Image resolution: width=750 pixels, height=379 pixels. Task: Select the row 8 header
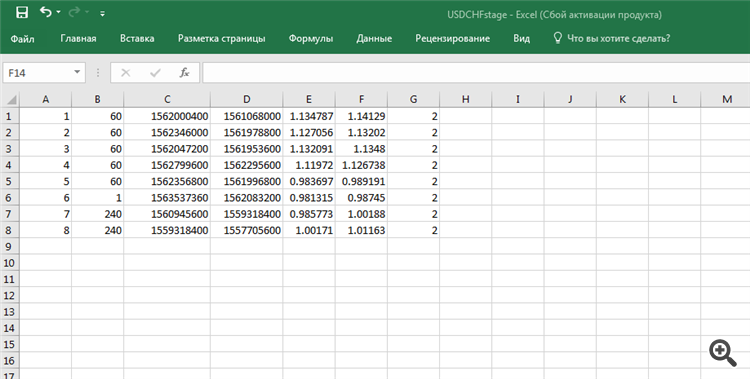10,230
